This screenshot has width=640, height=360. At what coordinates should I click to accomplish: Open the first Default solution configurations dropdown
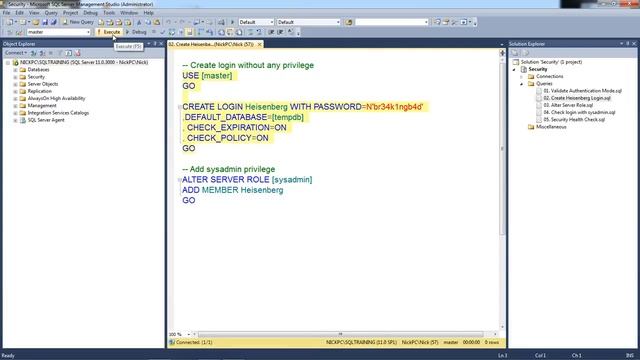pos(256,22)
